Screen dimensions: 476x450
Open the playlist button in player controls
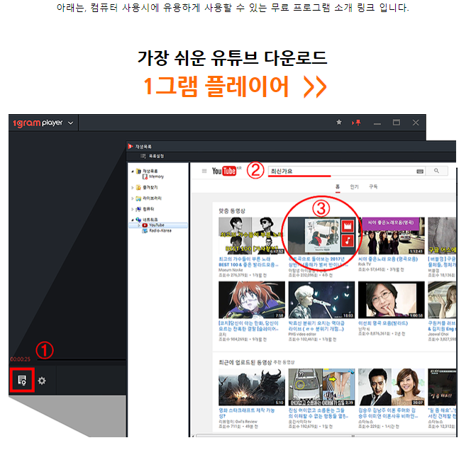(22, 380)
